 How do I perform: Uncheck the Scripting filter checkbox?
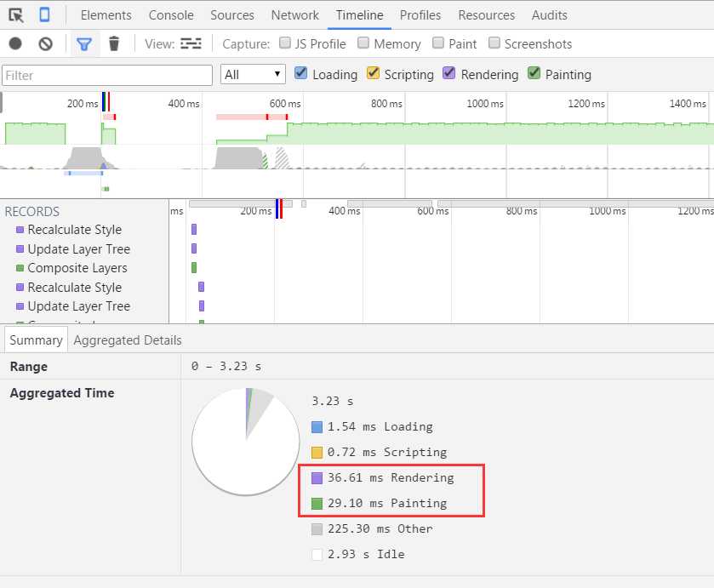(373, 73)
